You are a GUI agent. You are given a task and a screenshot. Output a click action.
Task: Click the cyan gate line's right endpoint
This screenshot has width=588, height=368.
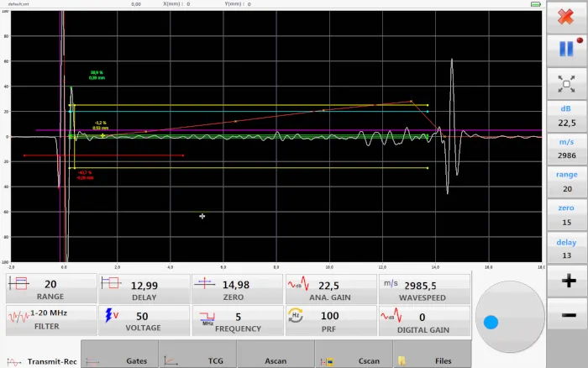[428, 112]
